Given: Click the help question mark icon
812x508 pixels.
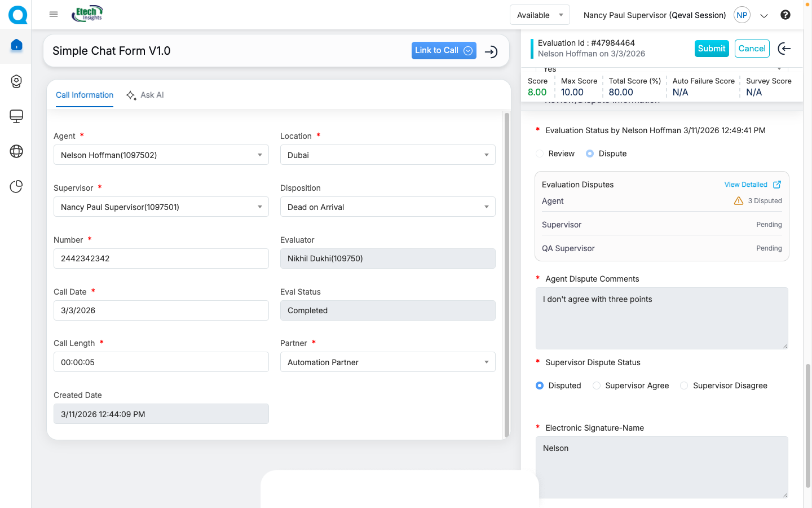Looking at the screenshot, I should pos(785,15).
